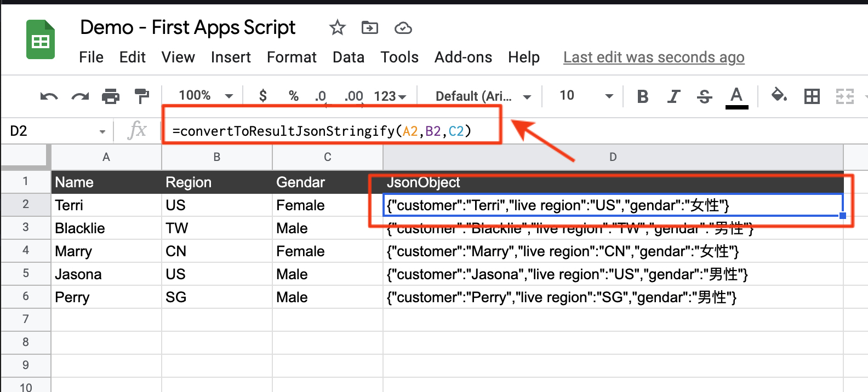The height and width of the screenshot is (392, 868).
Task: Check the cloud save status icon
Action: coord(403,28)
